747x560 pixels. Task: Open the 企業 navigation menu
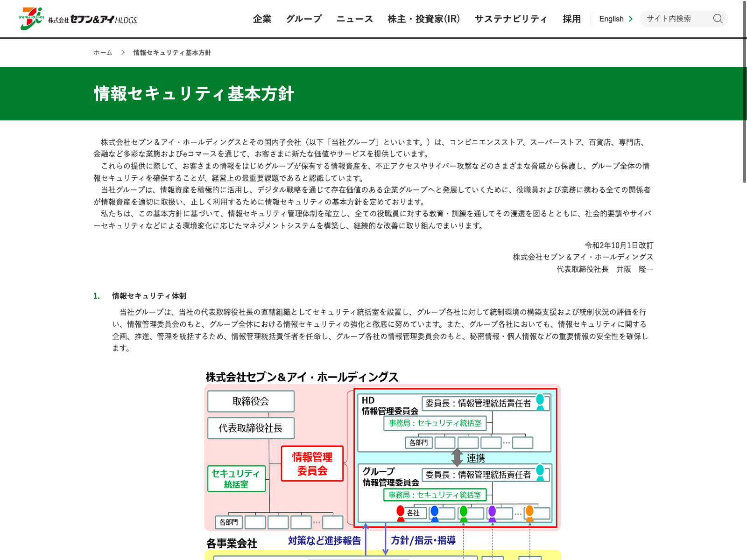click(262, 19)
